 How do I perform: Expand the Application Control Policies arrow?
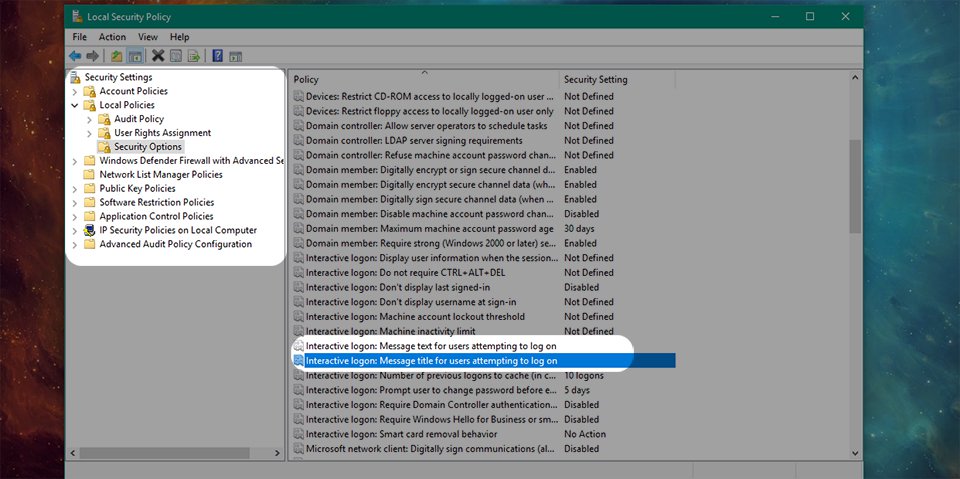click(75, 217)
